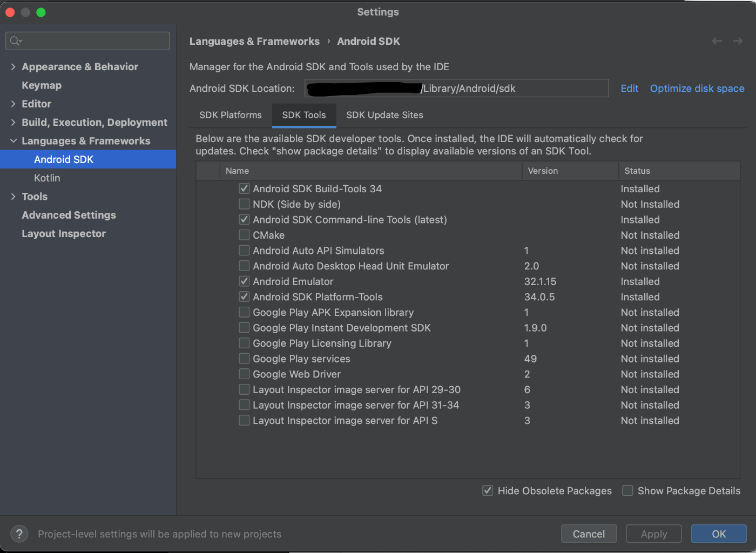
Task: Click the OK button
Action: click(x=719, y=534)
